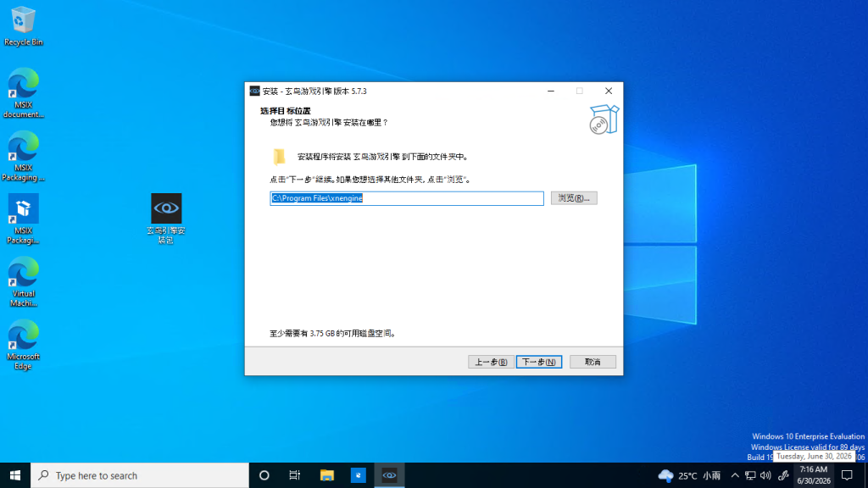Select the MSIX Packaging Tool box icon

(x=23, y=219)
